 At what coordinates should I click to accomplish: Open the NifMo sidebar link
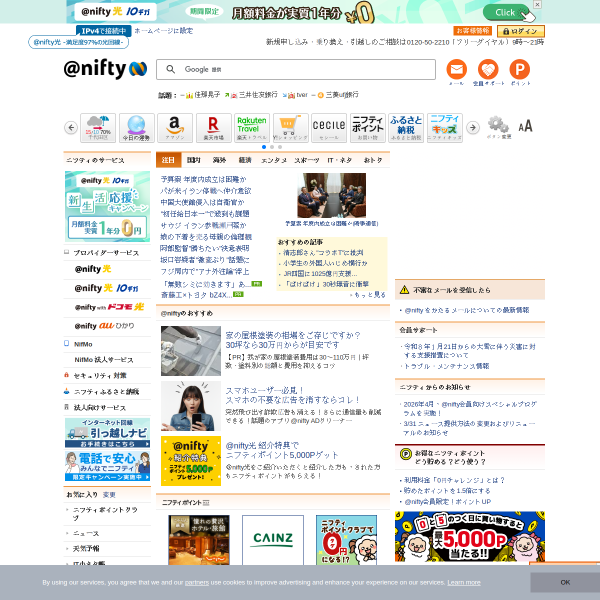(x=83, y=344)
